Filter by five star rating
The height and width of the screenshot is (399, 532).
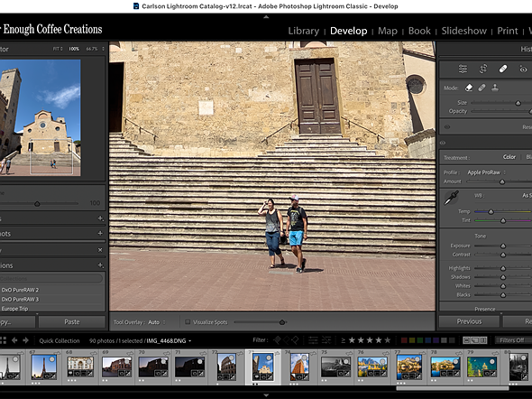[388, 340]
